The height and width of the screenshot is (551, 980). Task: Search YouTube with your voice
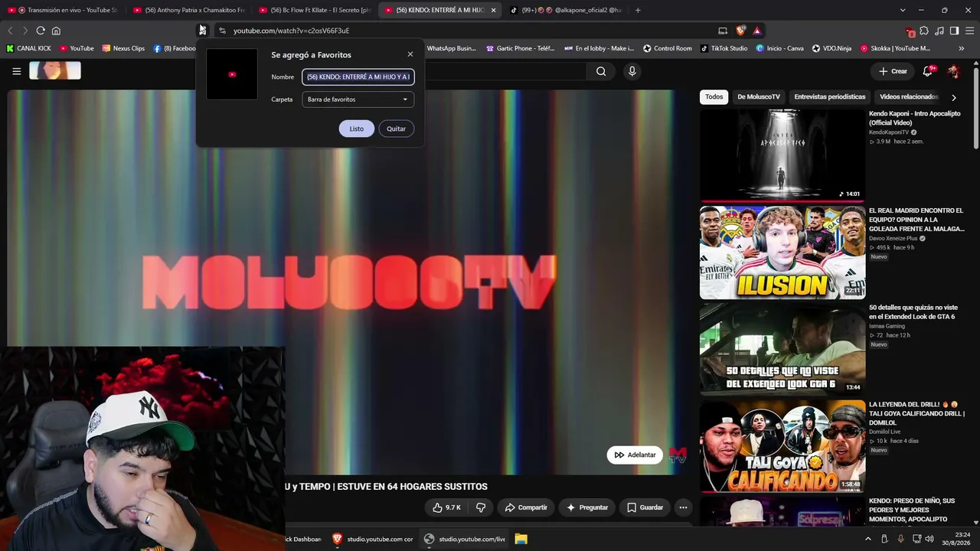coord(632,71)
